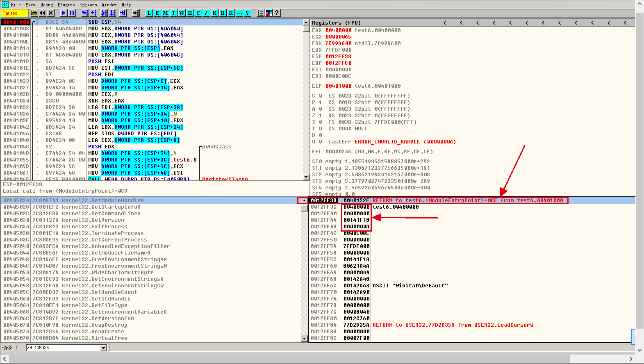
Task: Open the View menu
Action: pos(31,5)
